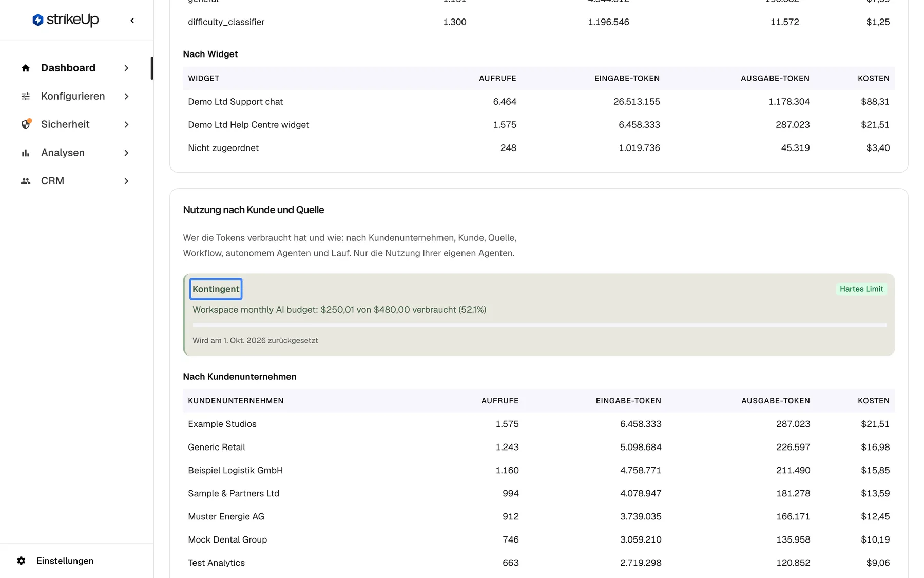Viewport: 924px width, 578px height.
Task: Click the Nach Kundenunternehmen heading
Action: [x=240, y=377]
